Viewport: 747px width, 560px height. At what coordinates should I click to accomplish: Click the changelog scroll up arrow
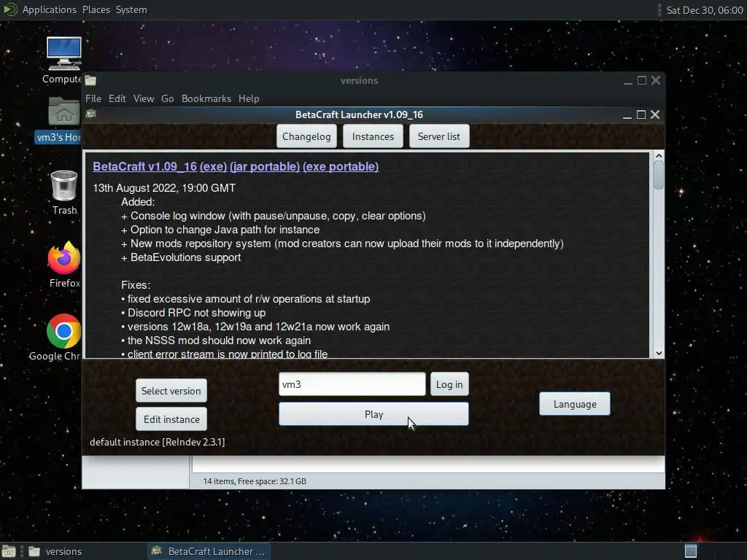tap(659, 156)
